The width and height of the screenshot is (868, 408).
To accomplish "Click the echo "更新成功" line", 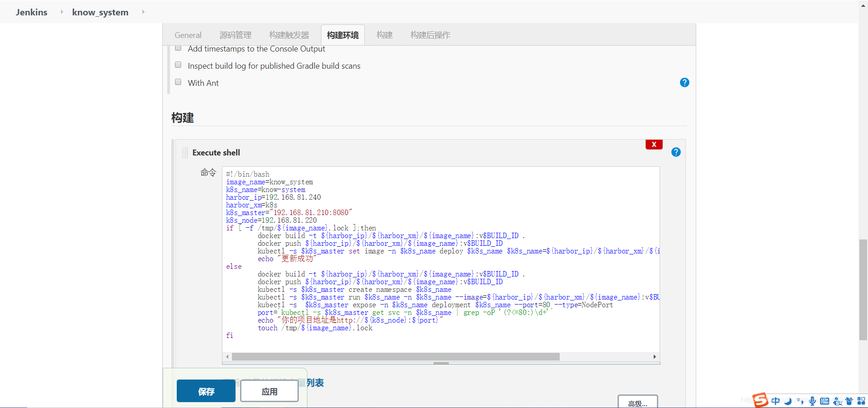I will [x=287, y=259].
